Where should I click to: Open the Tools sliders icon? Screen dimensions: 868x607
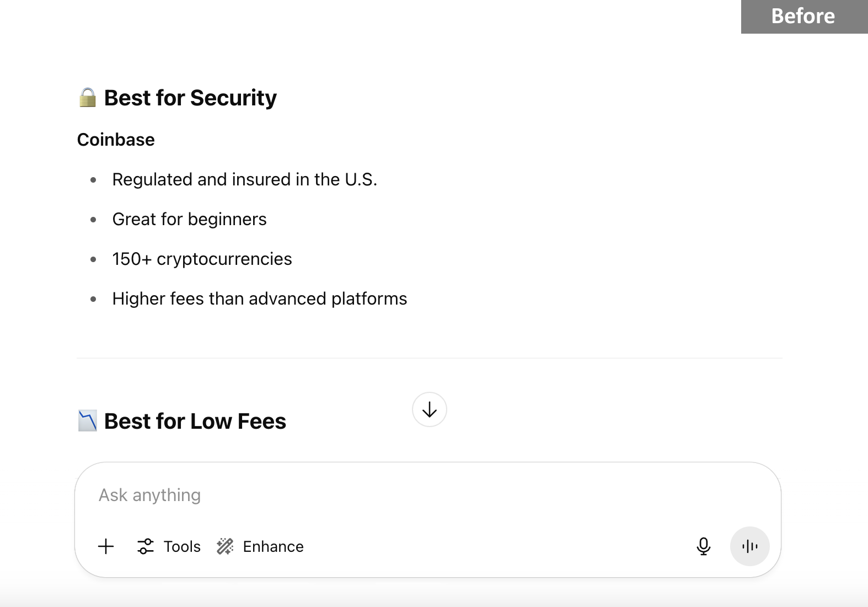[x=146, y=546]
